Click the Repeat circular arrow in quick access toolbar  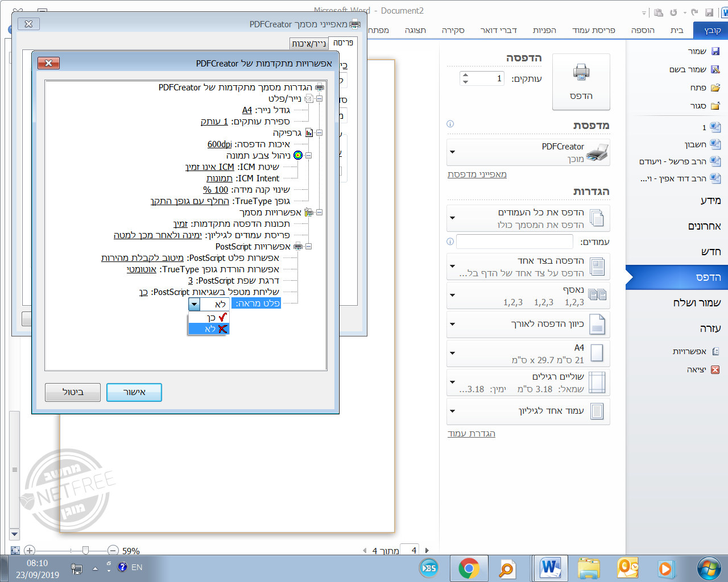click(x=673, y=13)
